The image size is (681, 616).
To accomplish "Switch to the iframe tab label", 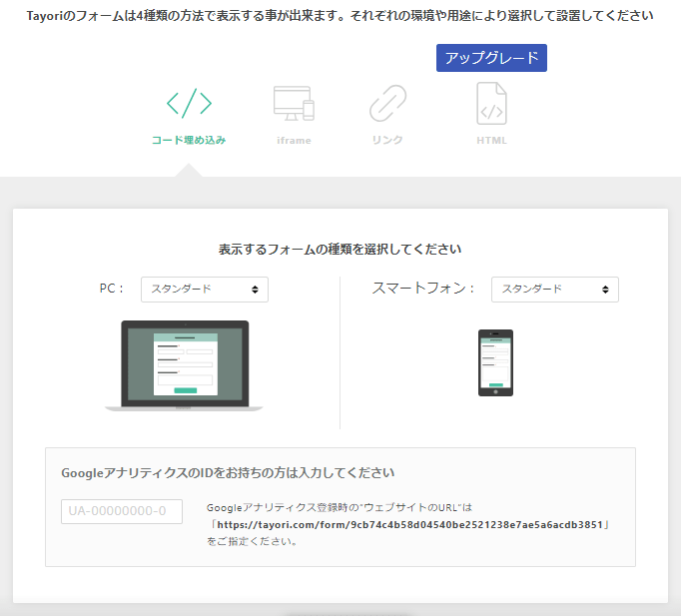I will (294, 141).
